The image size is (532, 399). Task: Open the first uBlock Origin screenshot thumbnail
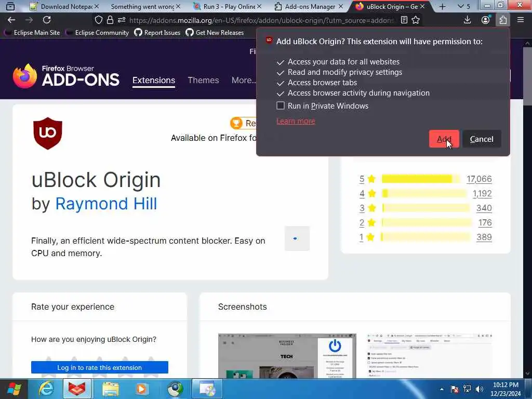click(287, 355)
